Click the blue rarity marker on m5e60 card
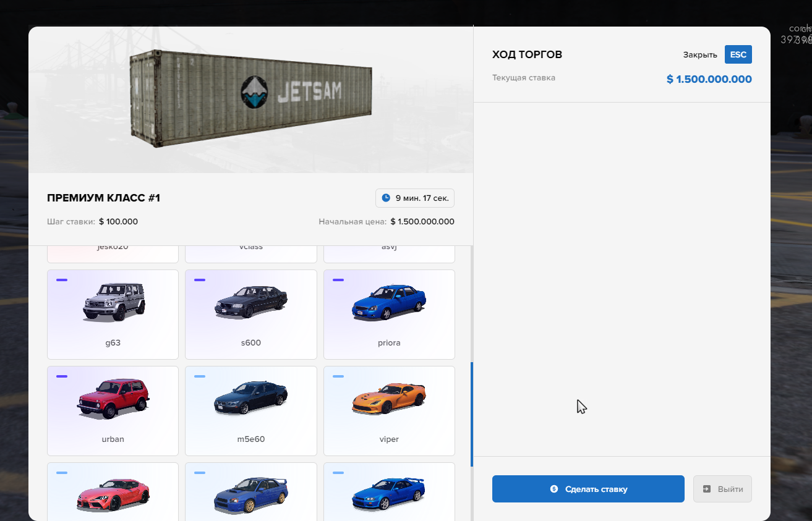 pyautogui.click(x=200, y=376)
